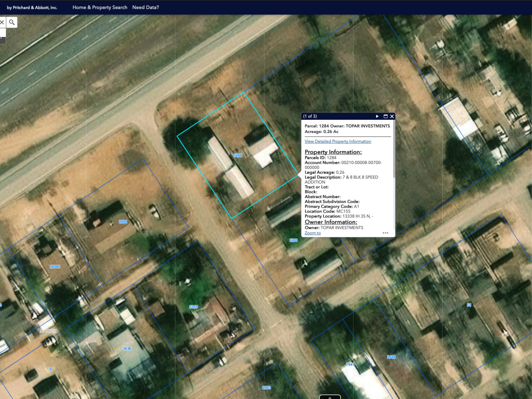Close the parcel info popup
The width and height of the screenshot is (532, 399).
[392, 116]
